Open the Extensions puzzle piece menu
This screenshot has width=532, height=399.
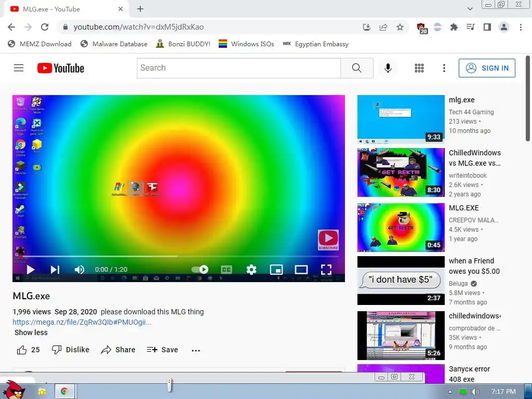454,27
